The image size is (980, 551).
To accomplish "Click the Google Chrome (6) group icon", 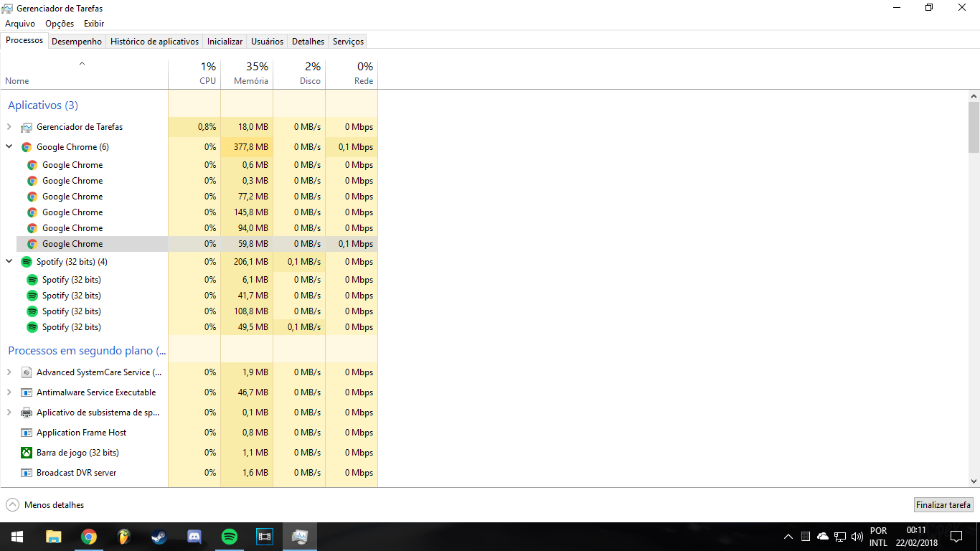I will pos(27,147).
